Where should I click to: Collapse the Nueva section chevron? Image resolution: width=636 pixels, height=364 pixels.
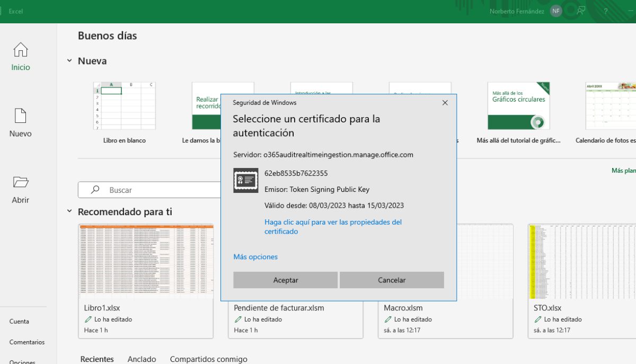click(x=69, y=61)
